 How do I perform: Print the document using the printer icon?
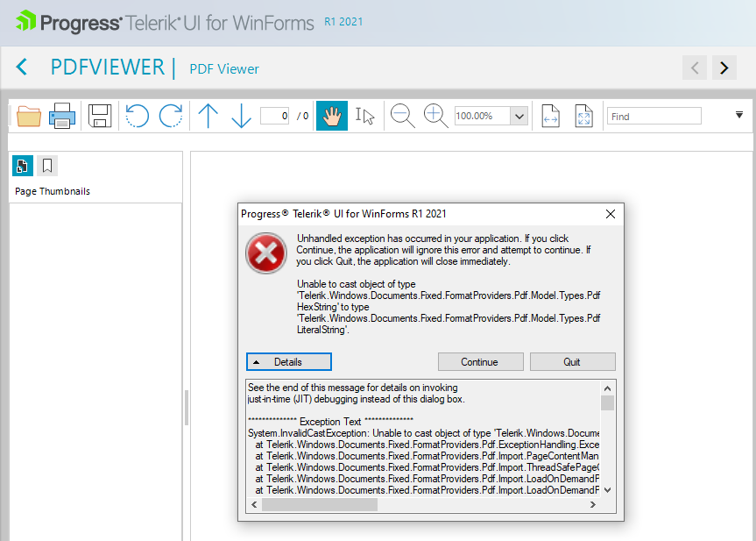pyautogui.click(x=62, y=116)
